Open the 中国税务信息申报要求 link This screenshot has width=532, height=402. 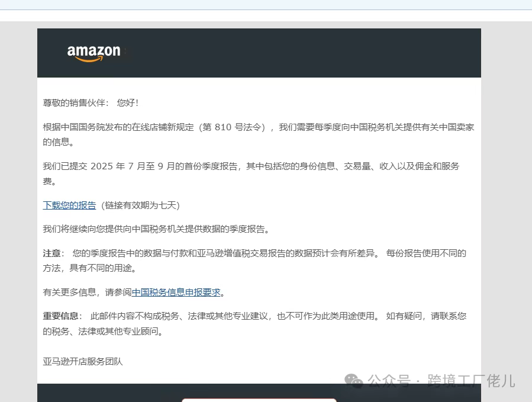point(176,292)
